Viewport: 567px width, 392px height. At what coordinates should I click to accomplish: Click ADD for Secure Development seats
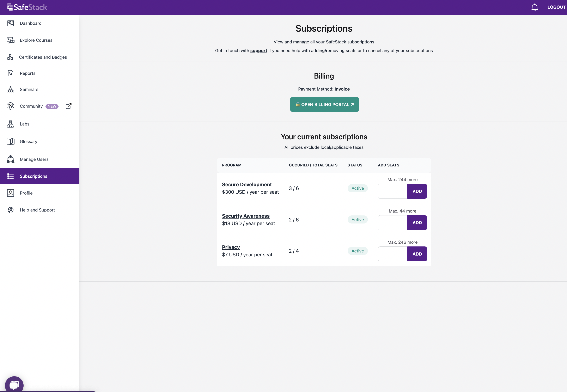pos(417,191)
